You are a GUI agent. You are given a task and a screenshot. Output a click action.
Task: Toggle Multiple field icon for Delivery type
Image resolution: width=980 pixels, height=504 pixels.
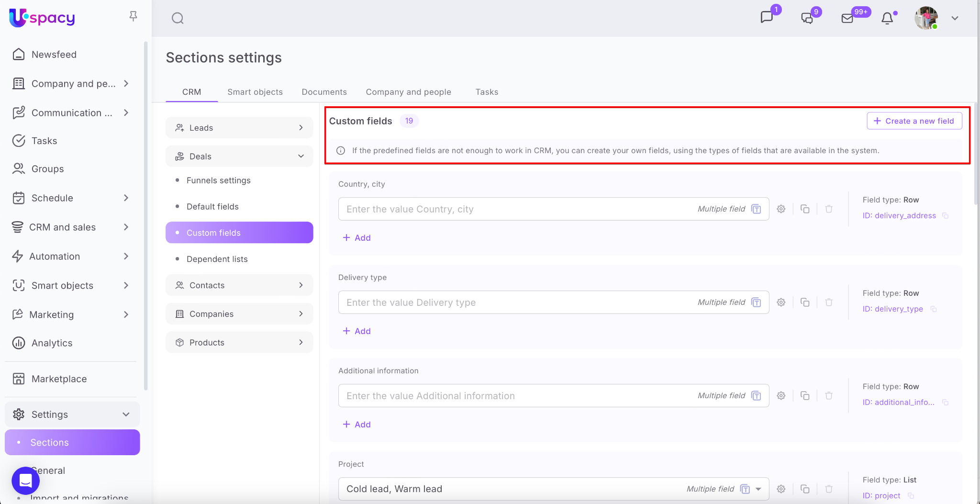pos(756,302)
